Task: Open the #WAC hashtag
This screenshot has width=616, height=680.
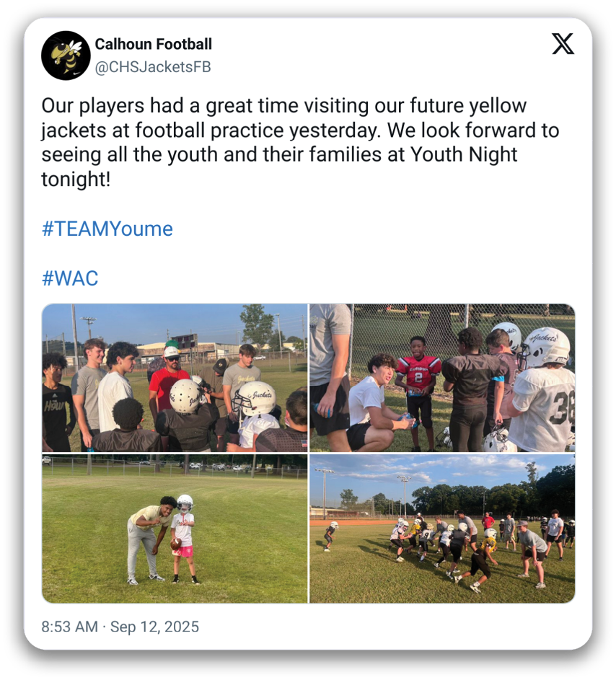Action: point(70,278)
